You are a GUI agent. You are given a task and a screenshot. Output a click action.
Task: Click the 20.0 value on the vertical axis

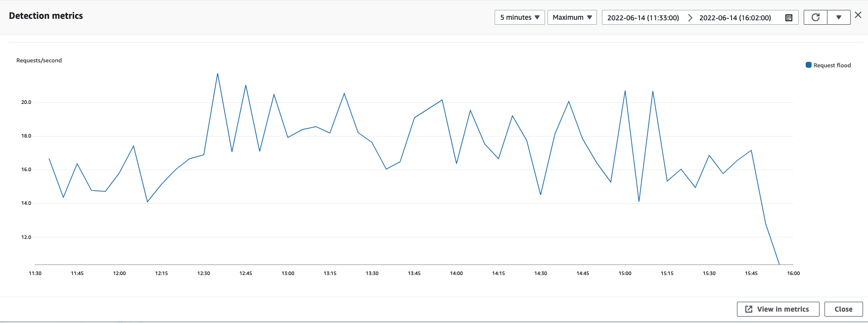pos(26,102)
